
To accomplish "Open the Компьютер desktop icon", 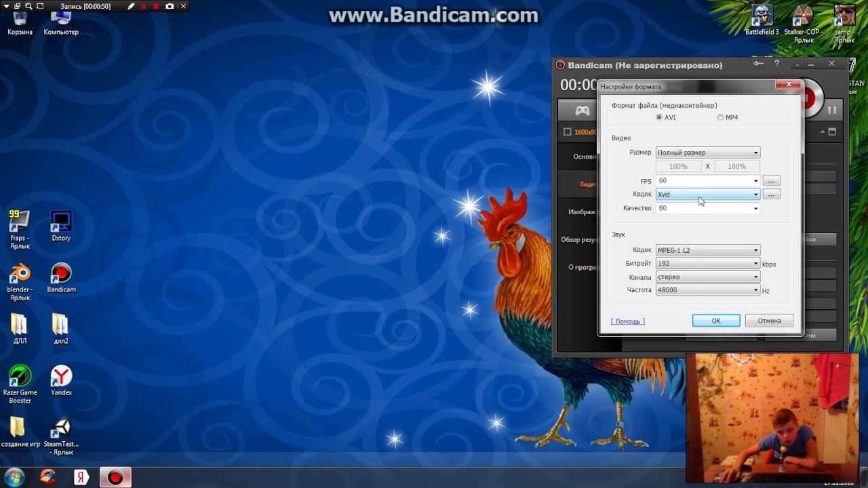I will (61, 22).
